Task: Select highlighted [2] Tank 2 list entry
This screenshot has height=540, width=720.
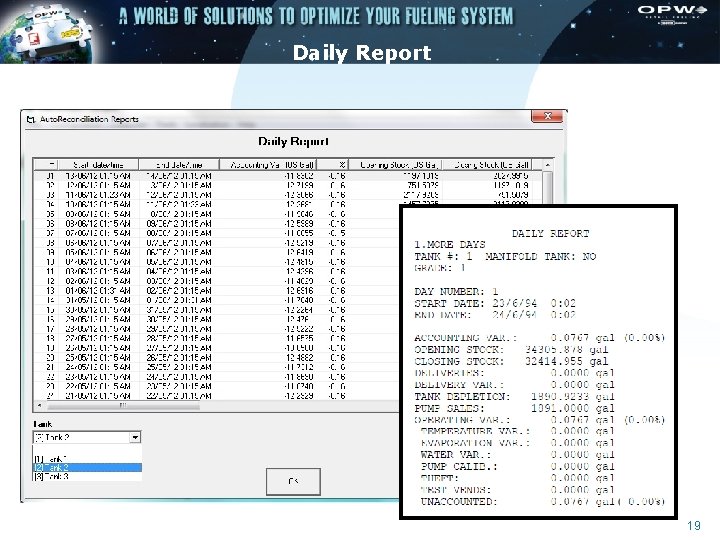Action: click(x=87, y=467)
